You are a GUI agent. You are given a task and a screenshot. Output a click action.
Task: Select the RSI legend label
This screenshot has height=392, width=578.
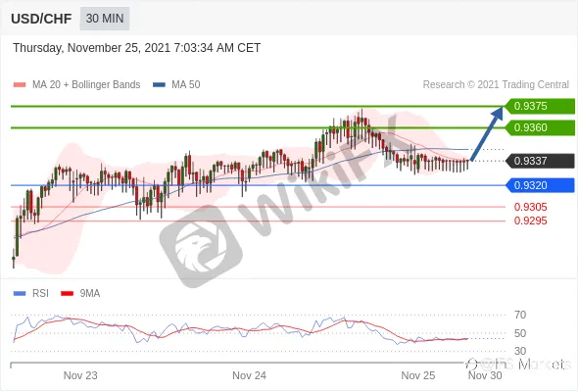40,293
